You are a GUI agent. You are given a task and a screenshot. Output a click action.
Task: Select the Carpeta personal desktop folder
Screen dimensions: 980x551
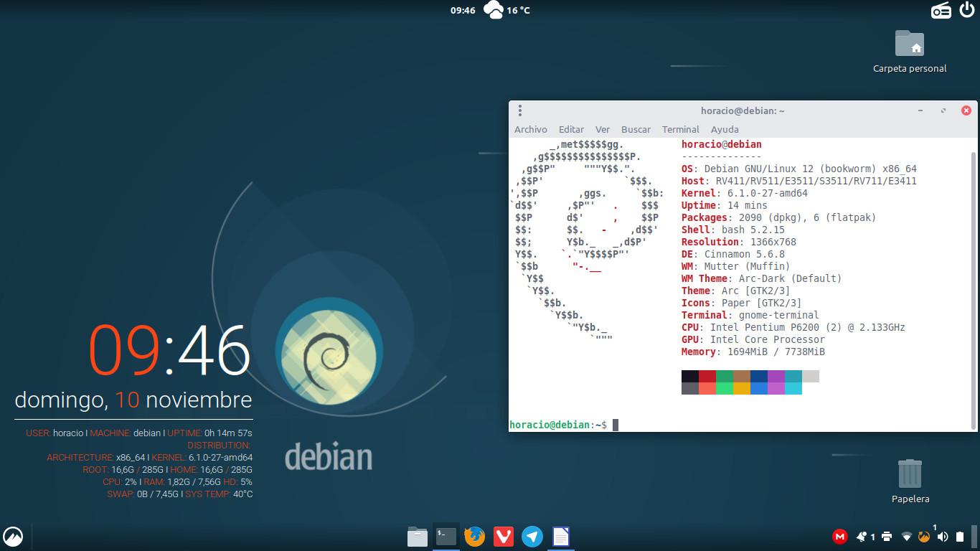[910, 52]
